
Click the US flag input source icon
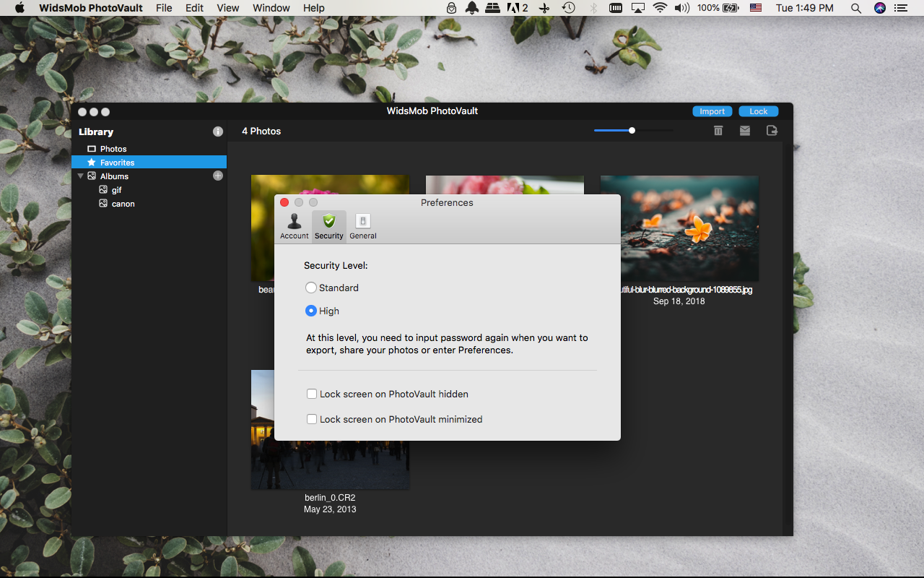[756, 8]
